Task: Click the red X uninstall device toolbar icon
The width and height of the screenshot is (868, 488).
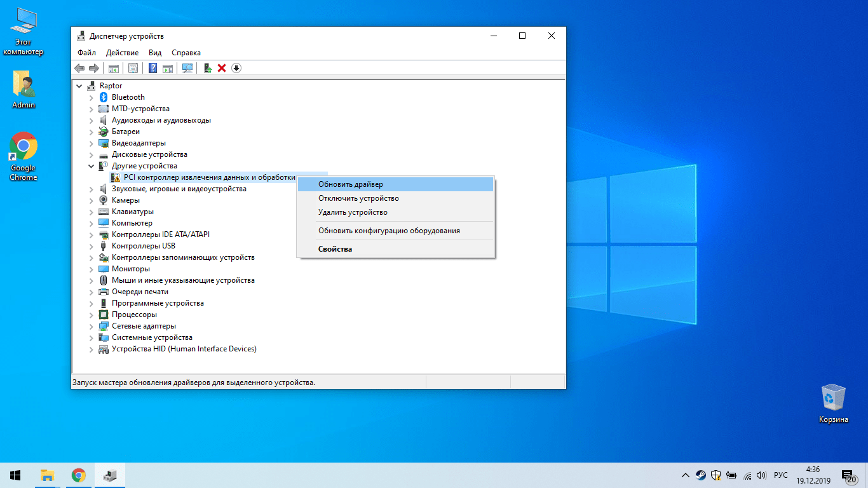Action: (x=222, y=68)
